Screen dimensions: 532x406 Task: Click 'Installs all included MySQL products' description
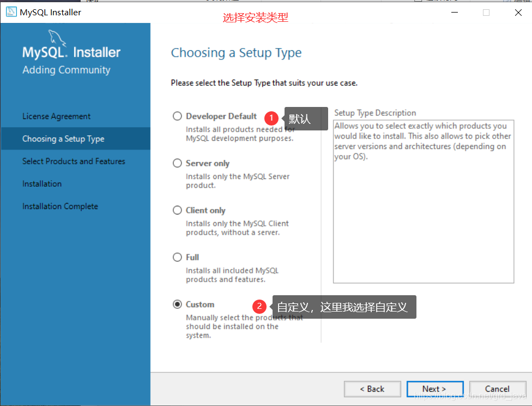click(x=232, y=275)
